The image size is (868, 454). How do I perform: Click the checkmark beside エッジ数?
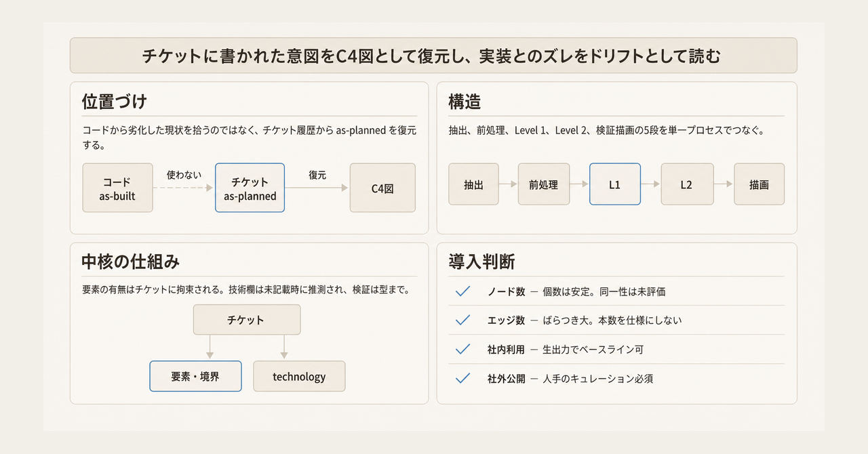(463, 320)
